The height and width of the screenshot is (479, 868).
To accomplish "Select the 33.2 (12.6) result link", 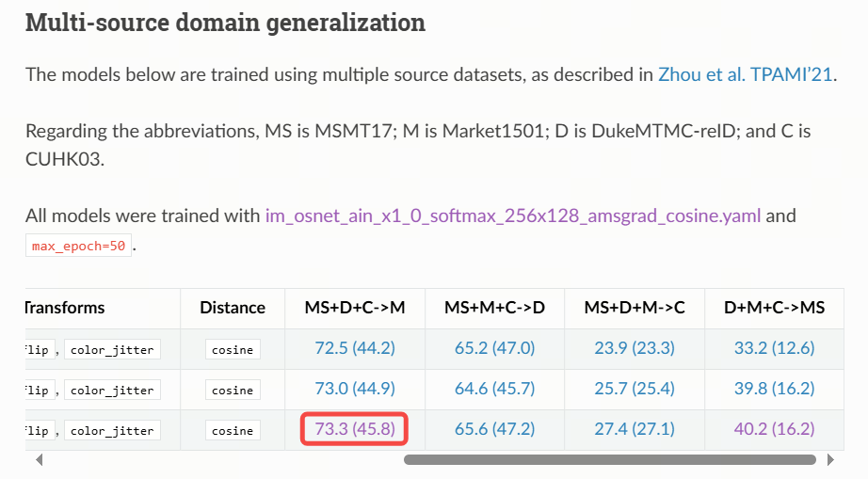I will (774, 348).
